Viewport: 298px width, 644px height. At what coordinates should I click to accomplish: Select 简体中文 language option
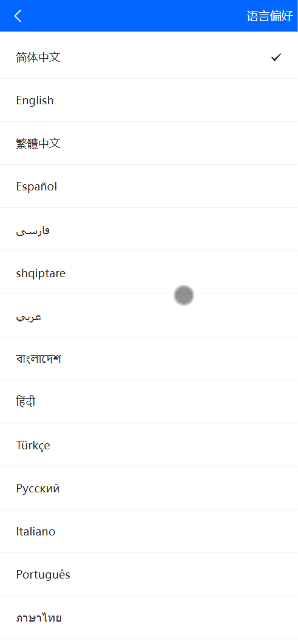point(149,57)
